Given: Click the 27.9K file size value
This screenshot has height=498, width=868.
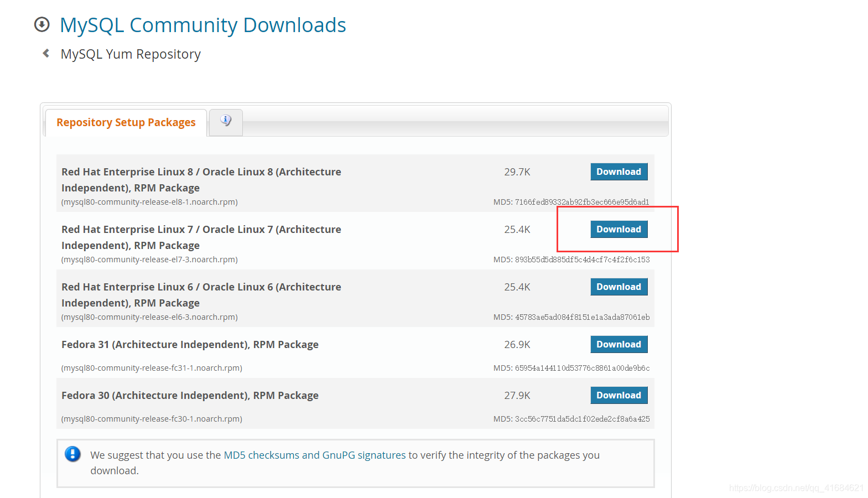Looking at the screenshot, I should click(x=517, y=396).
